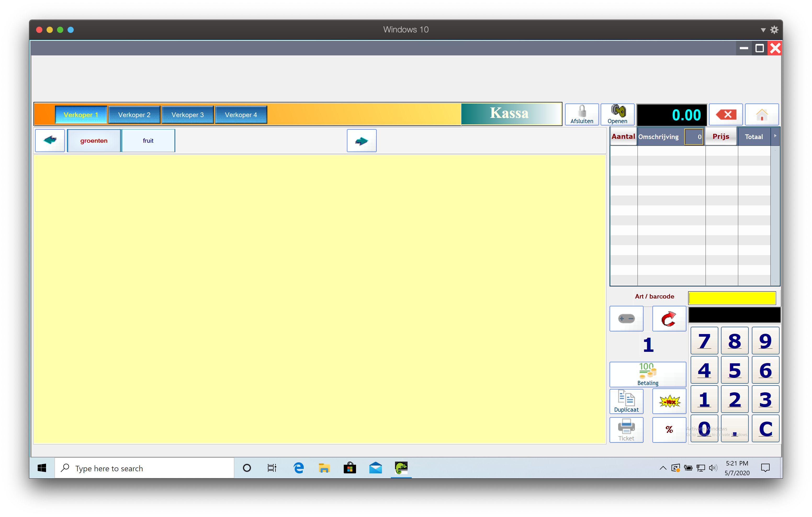Click the right arrow category navigation

pos(362,141)
